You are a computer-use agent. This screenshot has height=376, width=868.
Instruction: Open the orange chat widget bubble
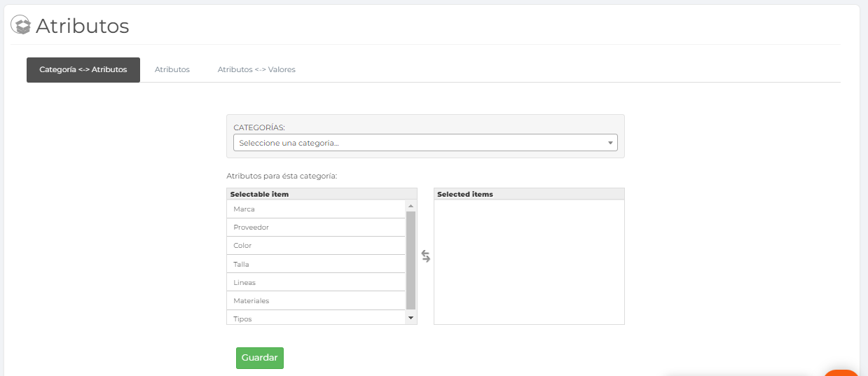point(842,372)
